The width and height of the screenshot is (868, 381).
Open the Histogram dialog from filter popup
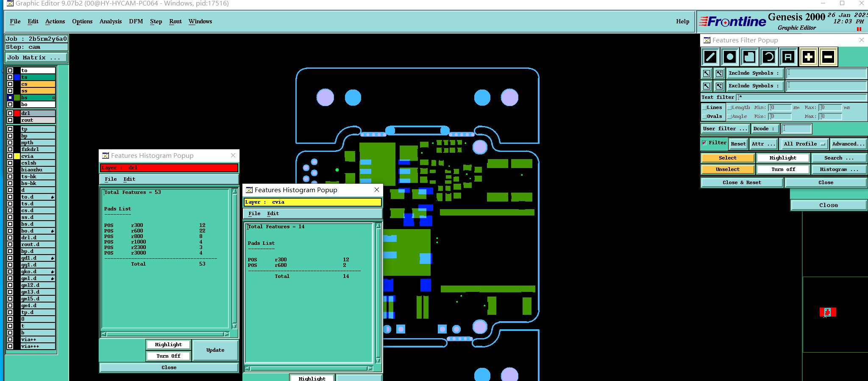click(x=839, y=169)
